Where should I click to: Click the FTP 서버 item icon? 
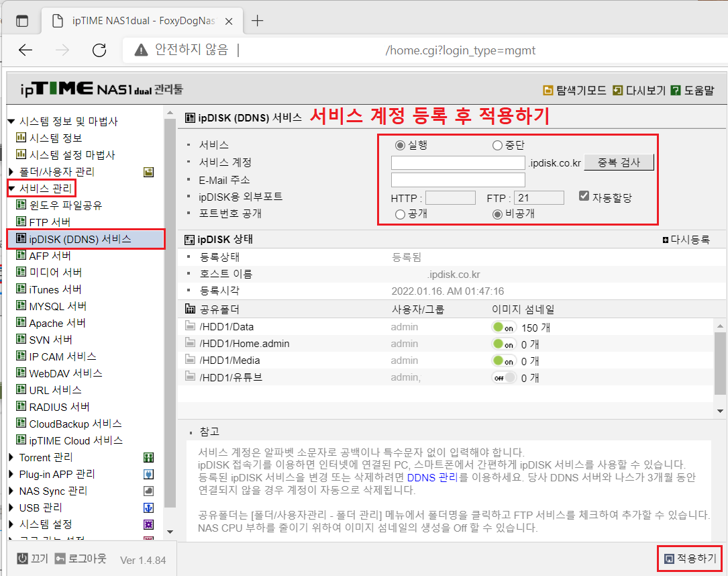point(21,222)
